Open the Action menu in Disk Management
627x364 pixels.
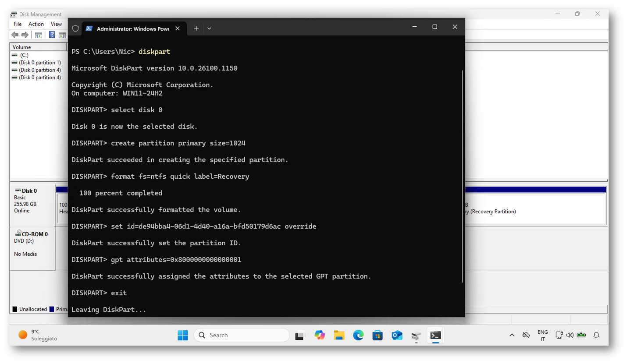coord(36,24)
